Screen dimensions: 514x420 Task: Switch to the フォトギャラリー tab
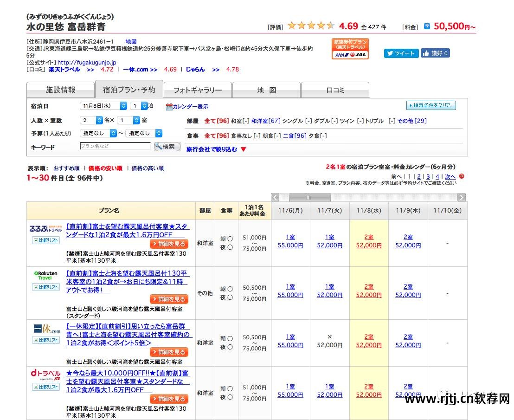tap(197, 89)
